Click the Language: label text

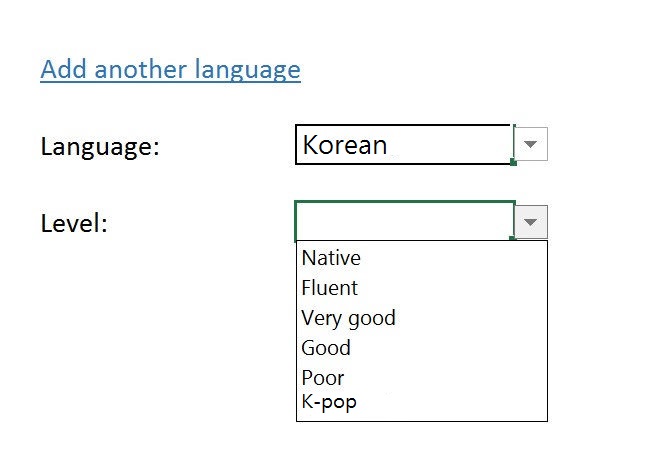pyautogui.click(x=100, y=146)
